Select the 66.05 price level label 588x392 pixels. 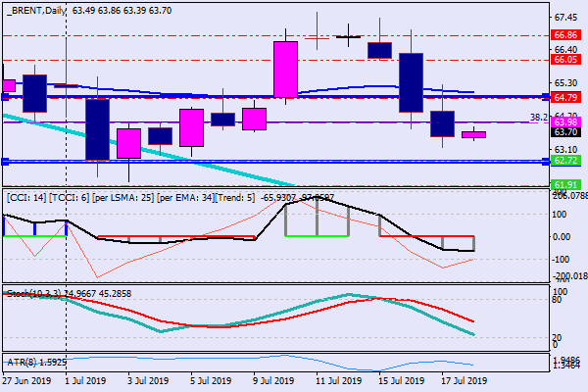[565, 60]
